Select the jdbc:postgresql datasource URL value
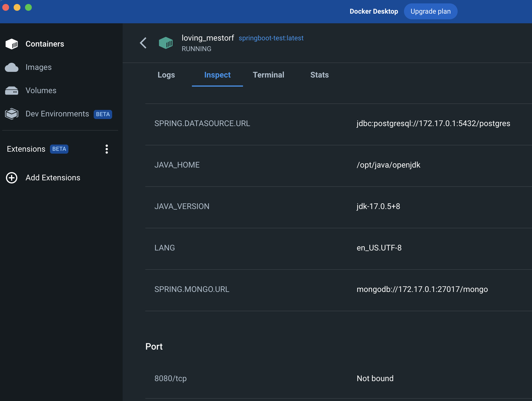This screenshot has width=532, height=401. click(x=433, y=124)
